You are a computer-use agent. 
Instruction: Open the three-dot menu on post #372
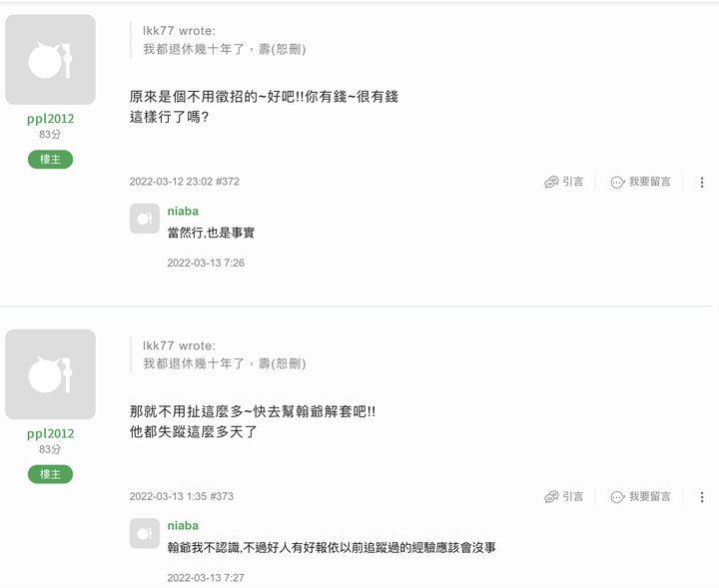coord(702,183)
